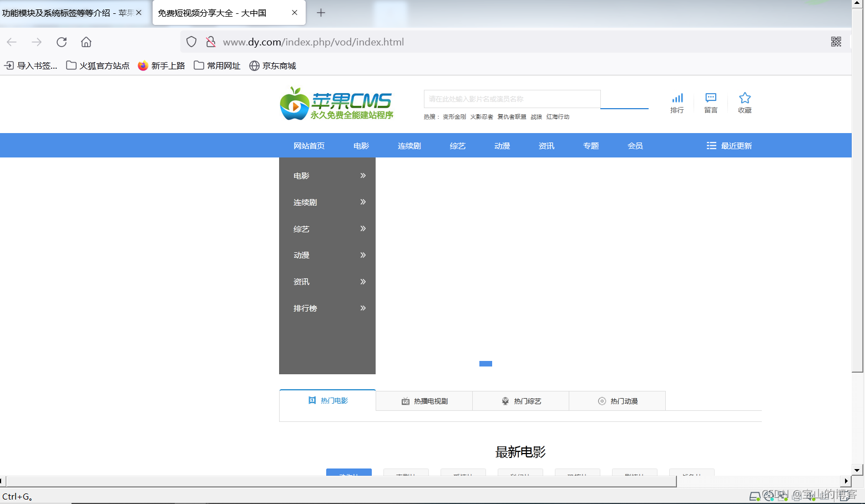Click the 收藏 favorite star icon

(x=745, y=98)
